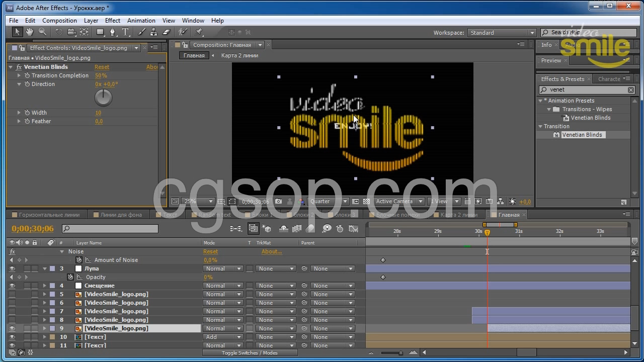Click the reset exposure icon
Screen dimensions: 644x362
pyautogui.click(x=513, y=202)
